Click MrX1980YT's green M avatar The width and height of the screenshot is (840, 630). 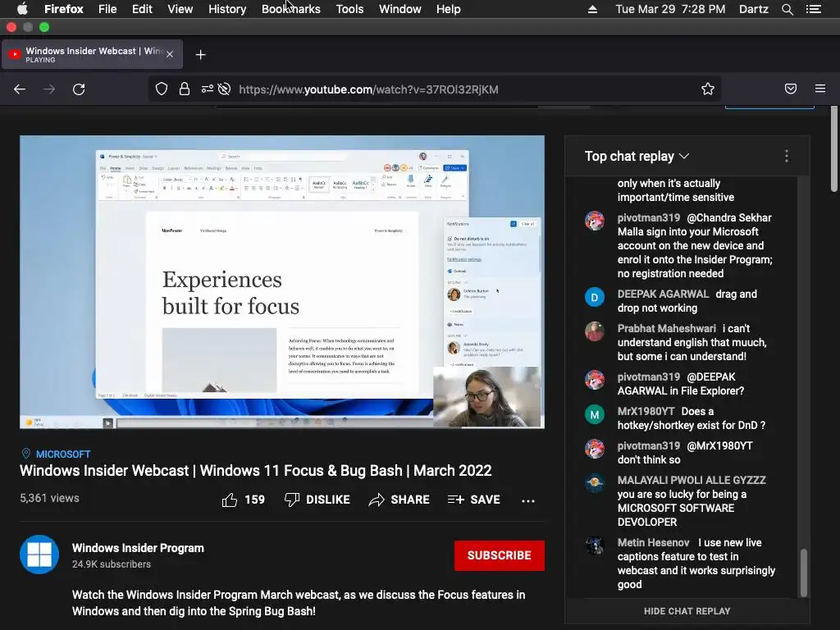(x=594, y=414)
